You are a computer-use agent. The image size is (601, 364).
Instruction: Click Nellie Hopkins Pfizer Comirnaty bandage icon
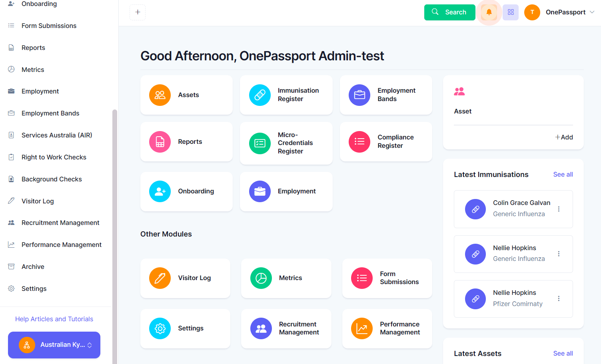[475, 299]
